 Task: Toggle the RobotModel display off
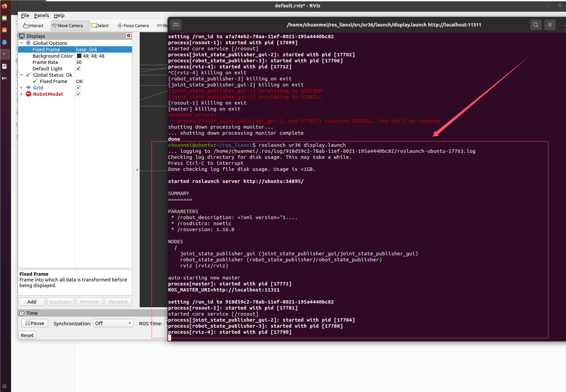coord(78,94)
